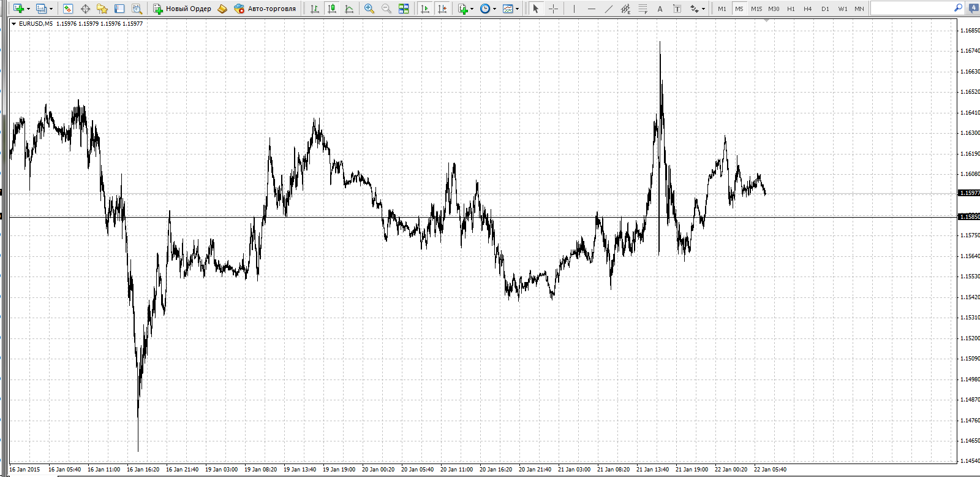Expand the Templates dropdown arrow

pyautogui.click(x=517, y=9)
